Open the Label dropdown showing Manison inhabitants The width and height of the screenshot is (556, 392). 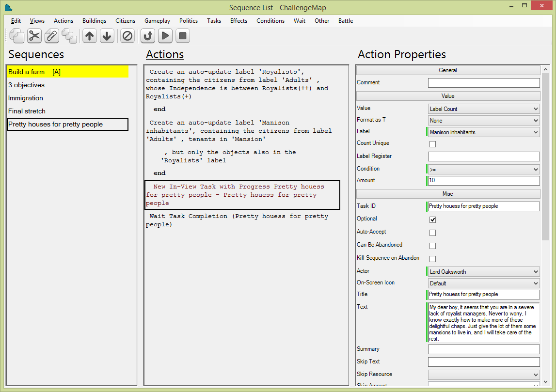point(484,132)
